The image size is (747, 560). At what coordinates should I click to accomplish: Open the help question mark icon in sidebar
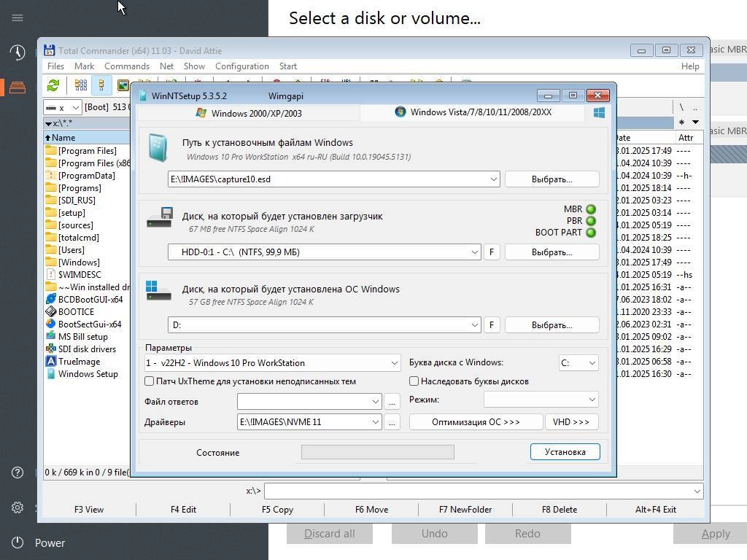18,472
